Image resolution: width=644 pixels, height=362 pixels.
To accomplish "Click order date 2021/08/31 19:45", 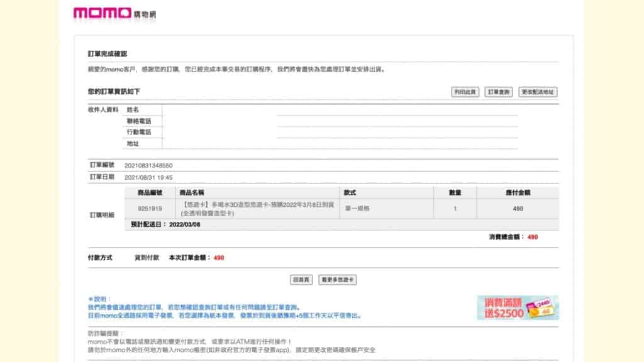I will [148, 177].
